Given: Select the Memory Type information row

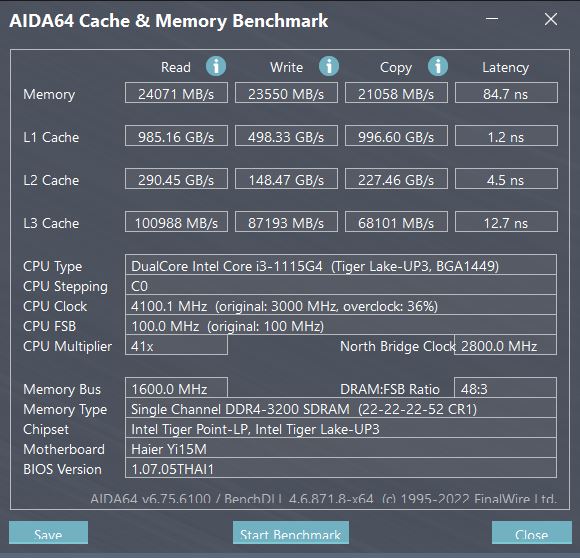Looking at the screenshot, I should pos(341,407).
